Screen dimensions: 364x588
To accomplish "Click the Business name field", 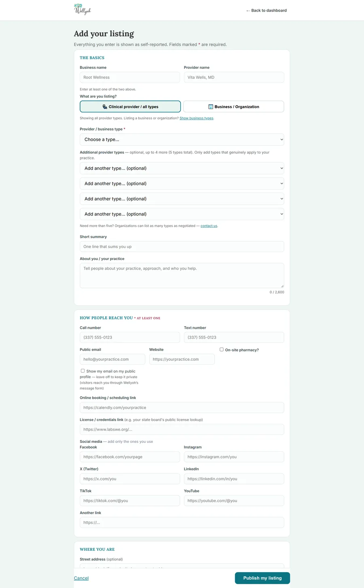I will coord(130,77).
